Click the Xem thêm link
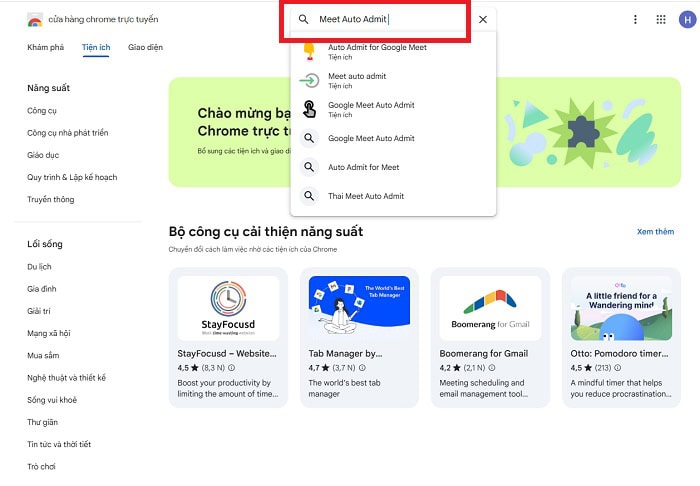700x486 pixels. pos(655,232)
